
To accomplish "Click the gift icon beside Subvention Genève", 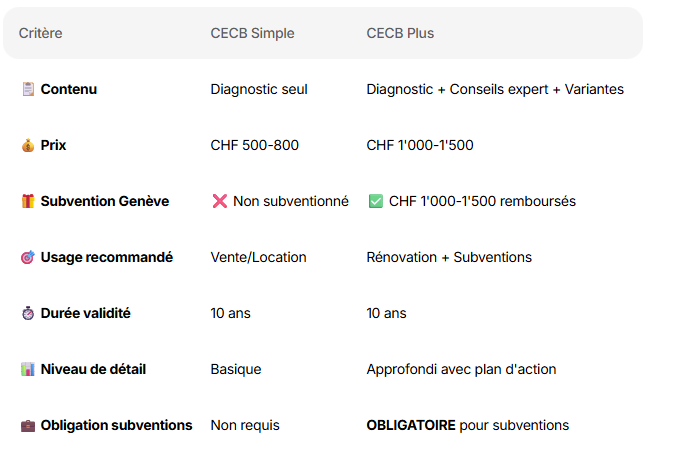I will 28,202.
